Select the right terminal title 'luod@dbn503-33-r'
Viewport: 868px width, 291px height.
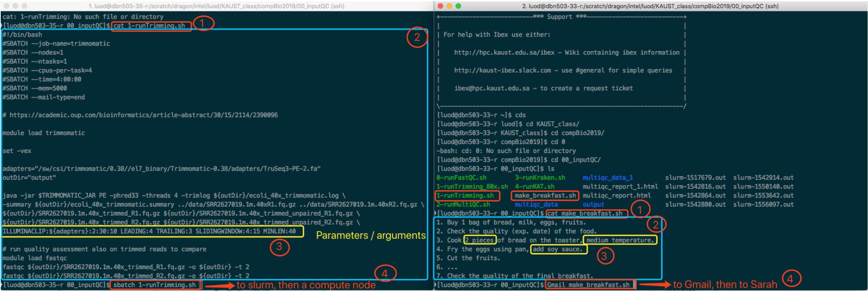point(650,6)
